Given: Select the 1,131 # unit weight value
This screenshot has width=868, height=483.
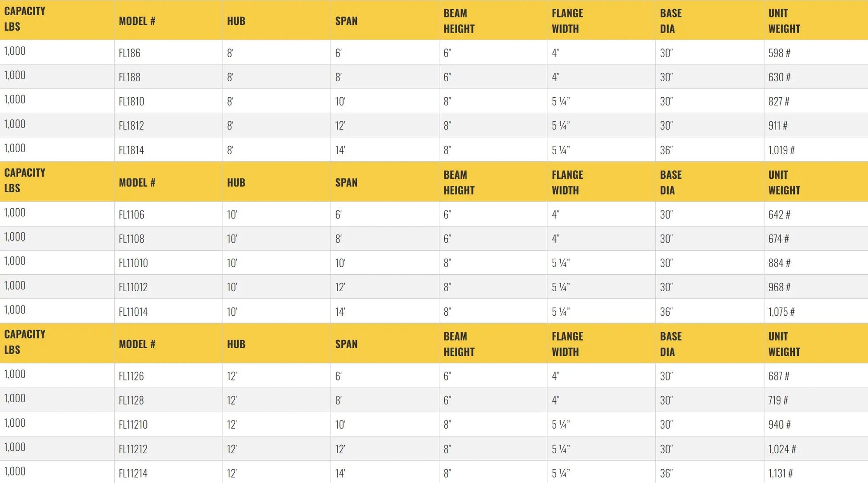Looking at the screenshot, I should tap(780, 473).
